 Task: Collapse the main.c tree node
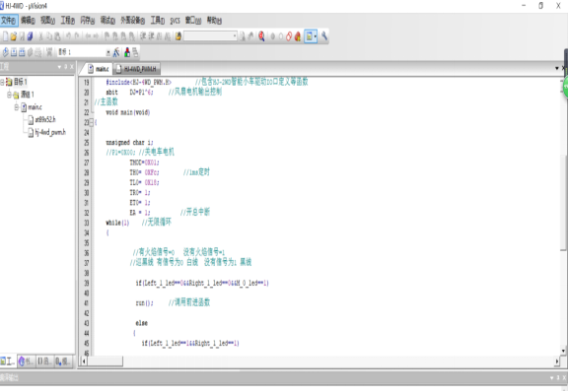tap(17, 107)
